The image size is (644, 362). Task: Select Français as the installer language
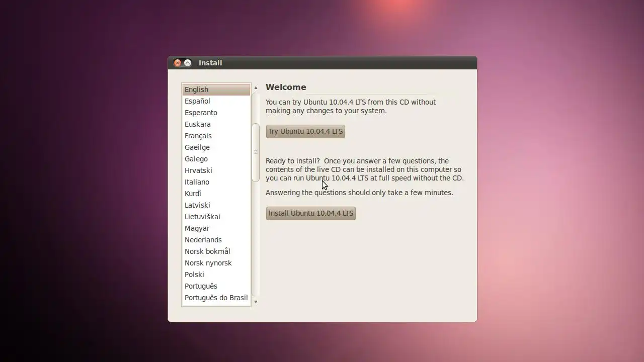(x=216, y=136)
